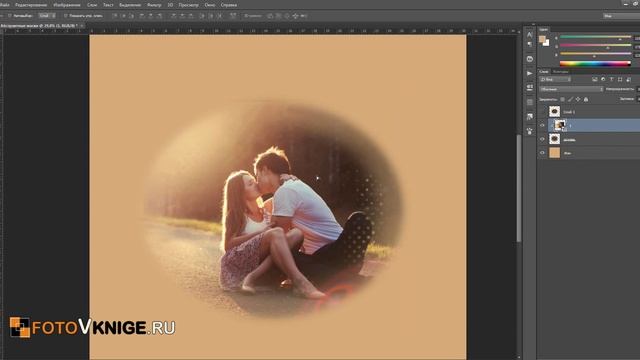Open the 3D menu

click(170, 5)
